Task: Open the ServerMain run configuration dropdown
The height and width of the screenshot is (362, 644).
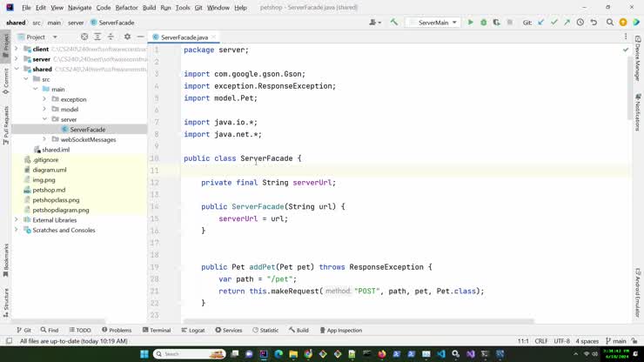Action: [x=433, y=23]
